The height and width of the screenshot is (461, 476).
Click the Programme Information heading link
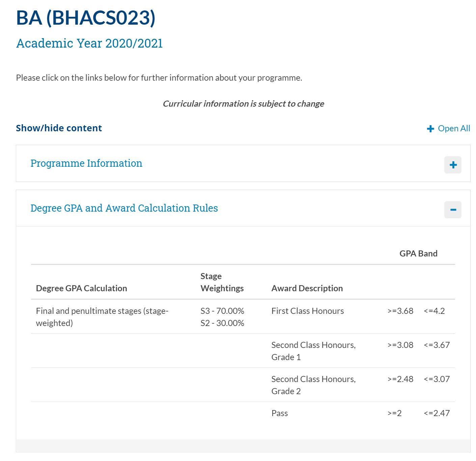click(x=86, y=164)
